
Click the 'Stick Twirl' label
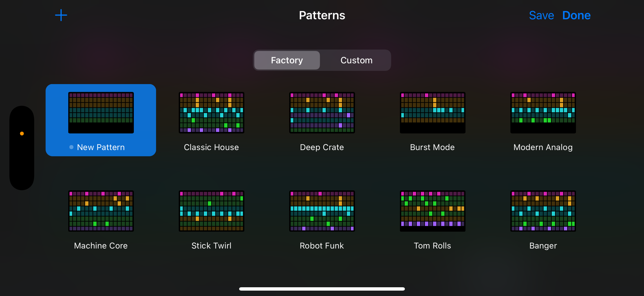click(212, 246)
